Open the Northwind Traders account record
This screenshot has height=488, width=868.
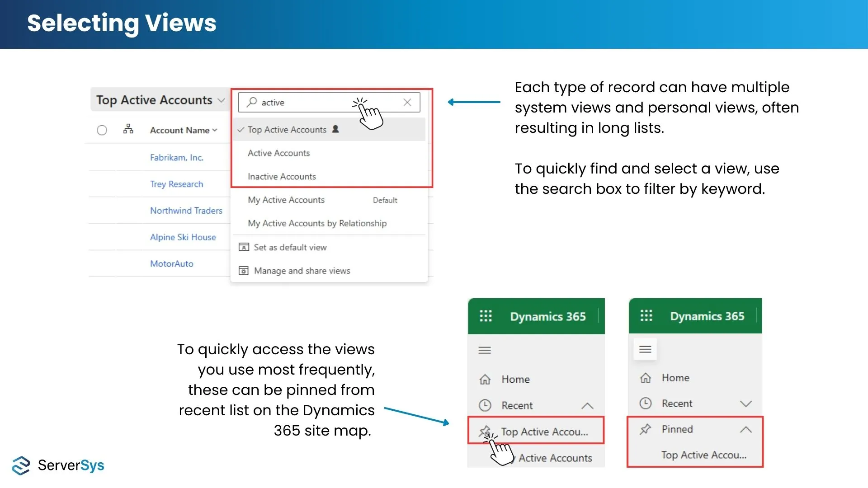[x=186, y=211]
